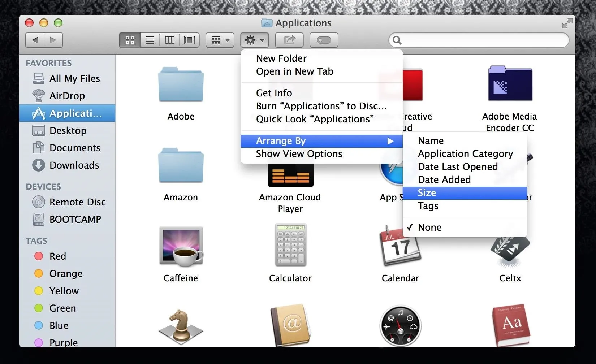The width and height of the screenshot is (596, 364).
Task: Click the Edit Tags toolbar button
Action: point(324,40)
